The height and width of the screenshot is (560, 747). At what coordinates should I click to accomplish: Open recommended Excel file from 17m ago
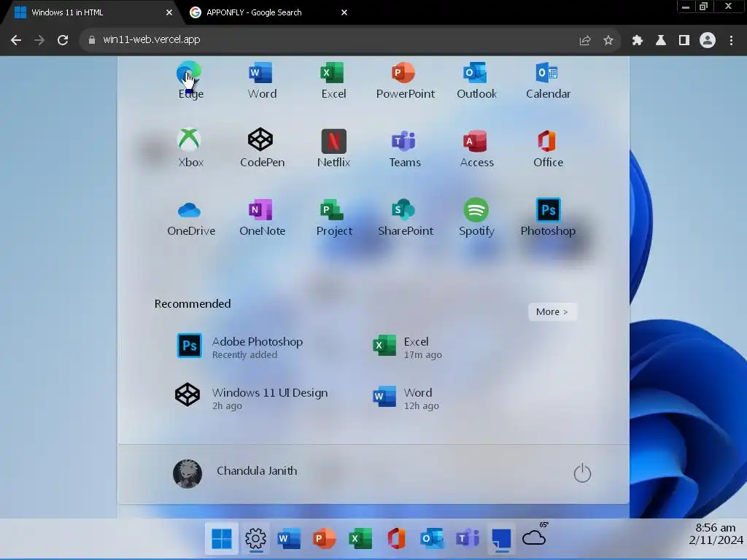408,346
